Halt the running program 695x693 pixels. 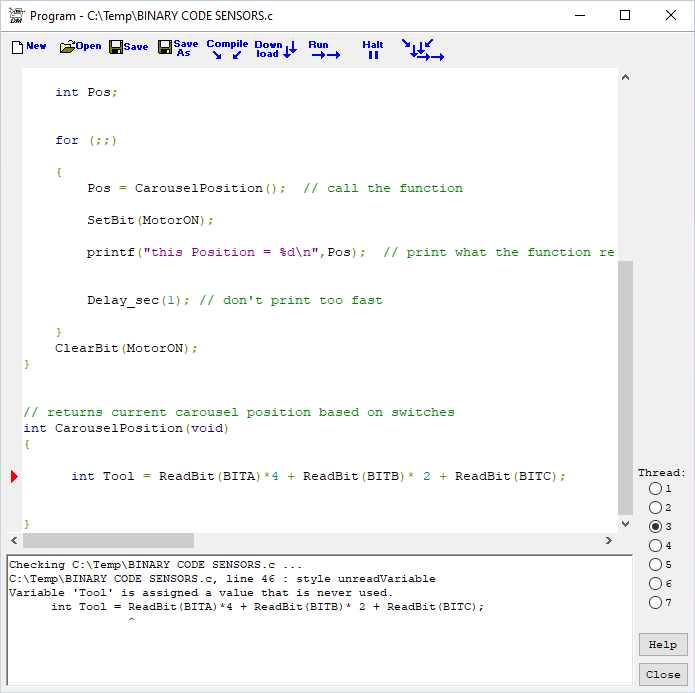[x=373, y=50]
